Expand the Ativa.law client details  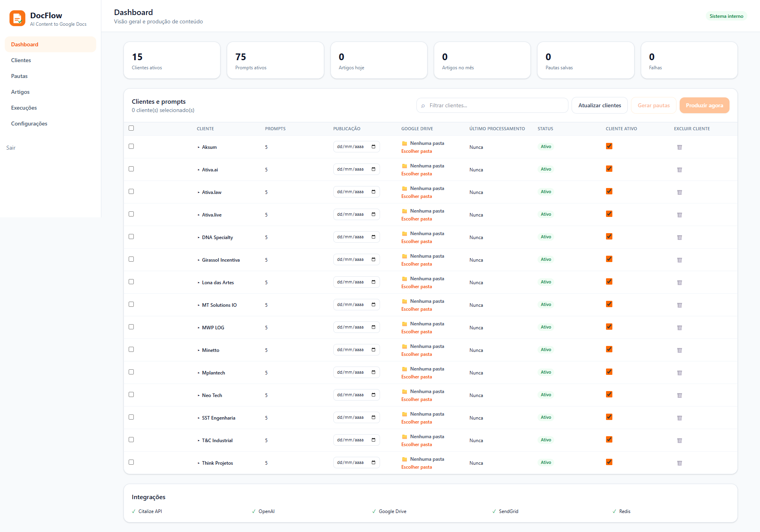199,192
